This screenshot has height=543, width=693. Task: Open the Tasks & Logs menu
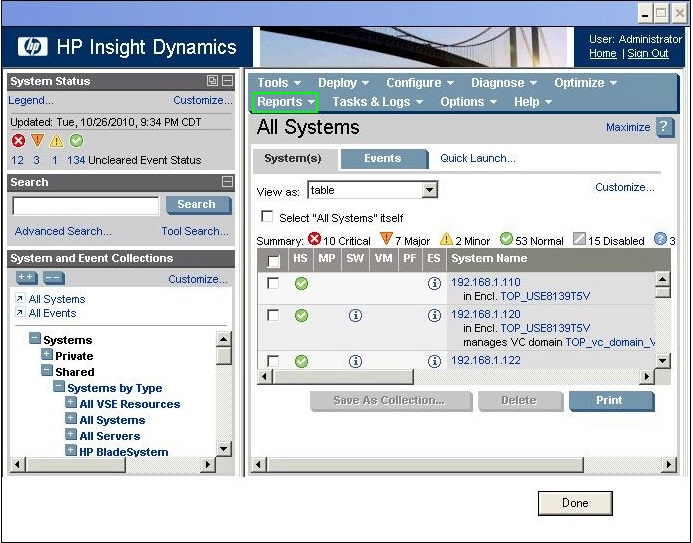tap(378, 102)
